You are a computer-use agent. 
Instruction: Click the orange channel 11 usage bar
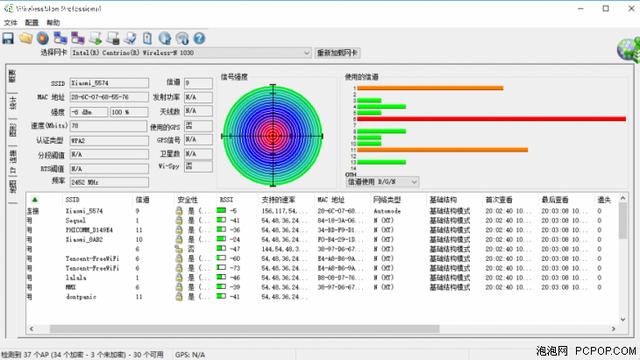point(442,150)
